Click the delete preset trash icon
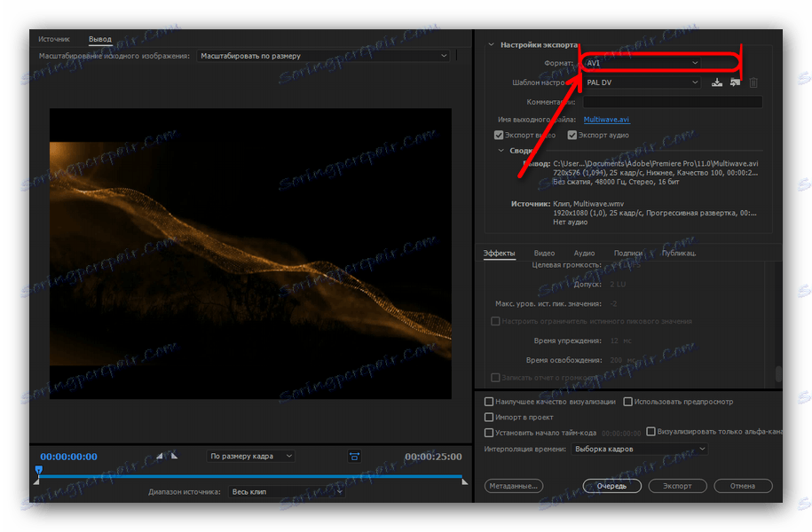Screen dimensions: 812x532 coord(753,82)
